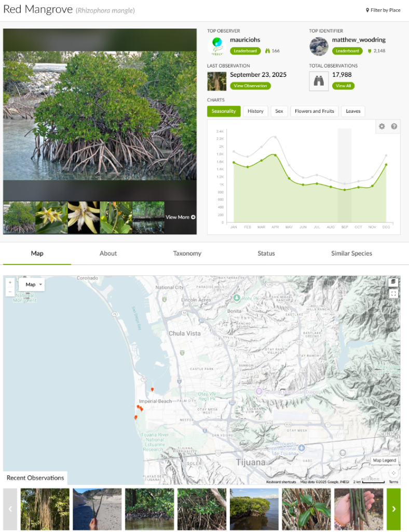Select the yellow flower photo thumbnail

[x=51, y=217]
